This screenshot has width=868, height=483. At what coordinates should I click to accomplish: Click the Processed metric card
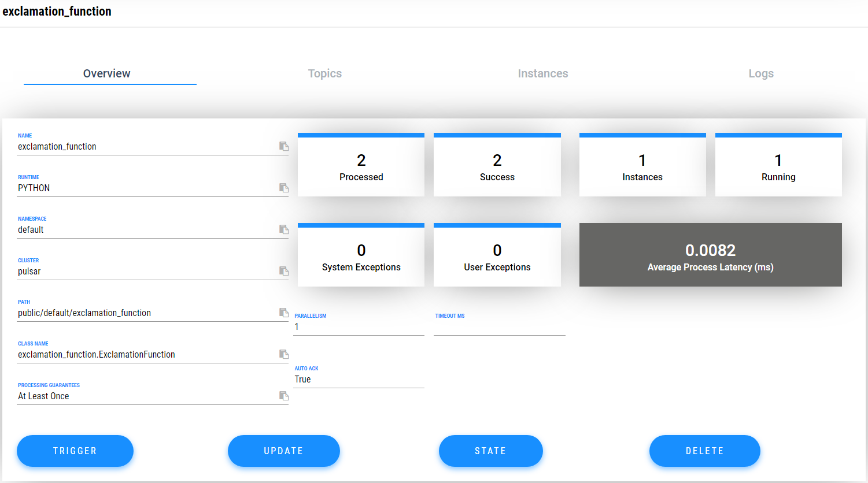[x=361, y=165]
